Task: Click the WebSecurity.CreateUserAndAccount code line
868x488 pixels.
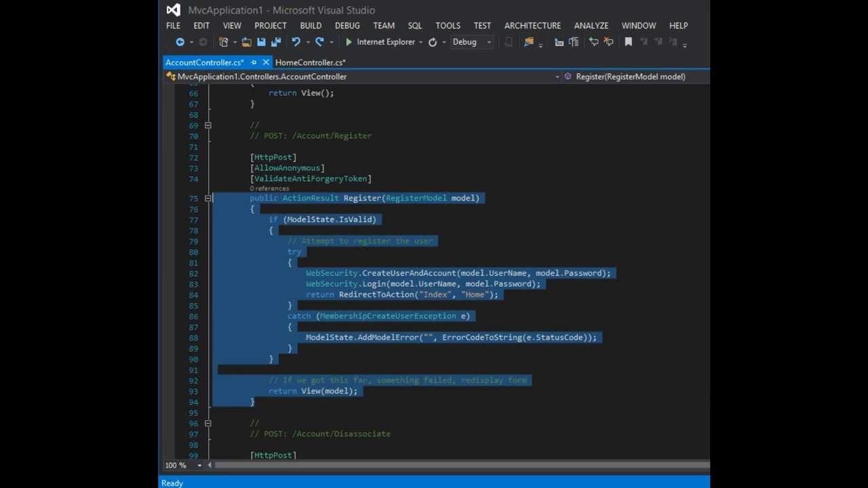Action: (458, 273)
